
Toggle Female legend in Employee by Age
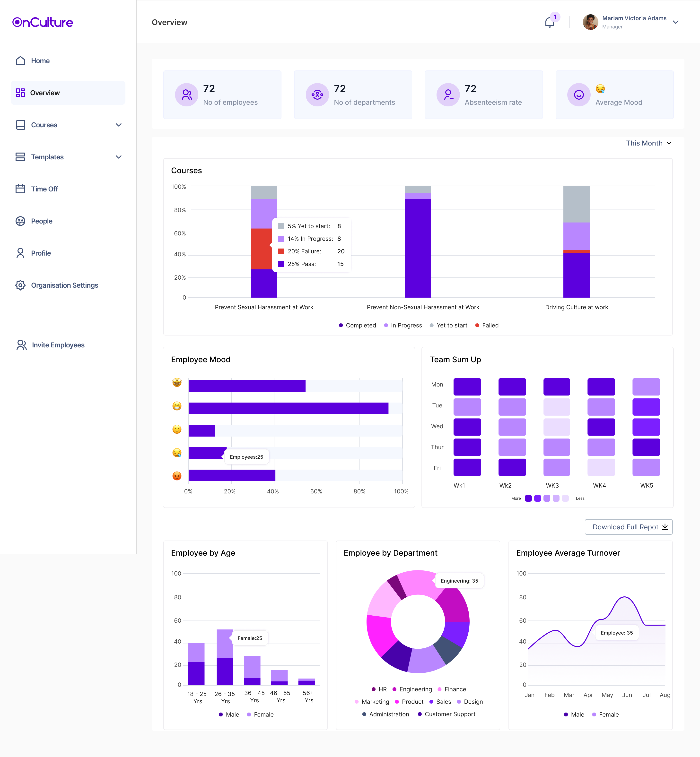tap(260, 714)
